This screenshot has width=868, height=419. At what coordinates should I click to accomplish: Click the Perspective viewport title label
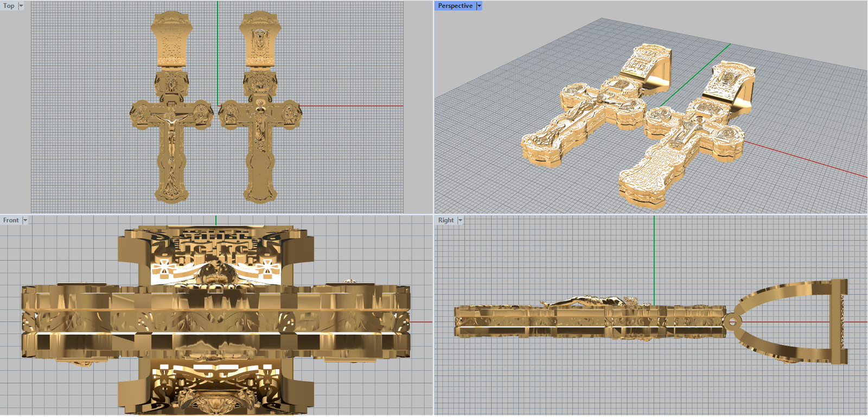(x=455, y=6)
